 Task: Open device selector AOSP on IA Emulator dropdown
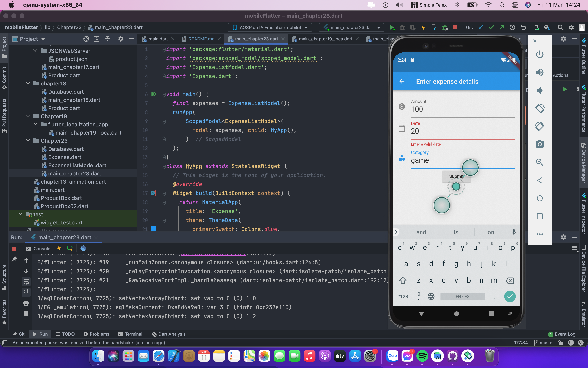tap(270, 28)
